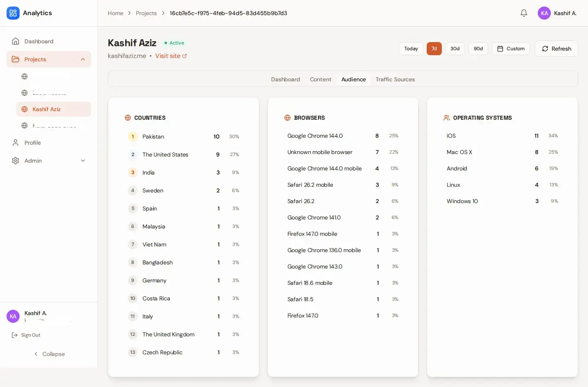Open the KA avatar in the top bar

pos(544,13)
